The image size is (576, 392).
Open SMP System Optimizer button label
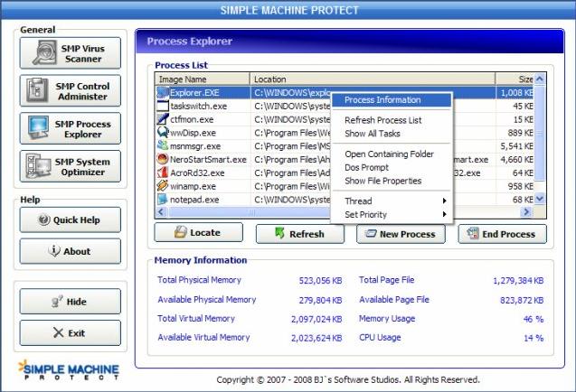82,167
